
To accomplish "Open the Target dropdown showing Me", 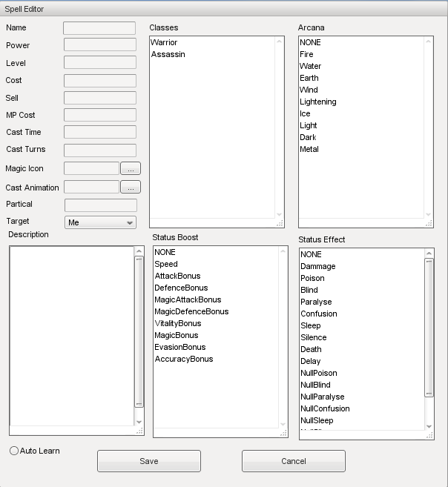I will [100, 222].
